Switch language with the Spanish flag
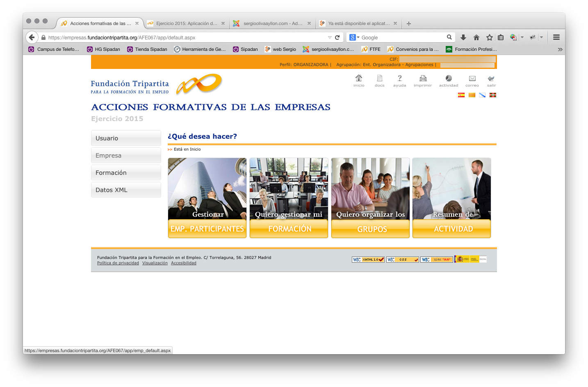Screen dimensions: 588x387 461,95
